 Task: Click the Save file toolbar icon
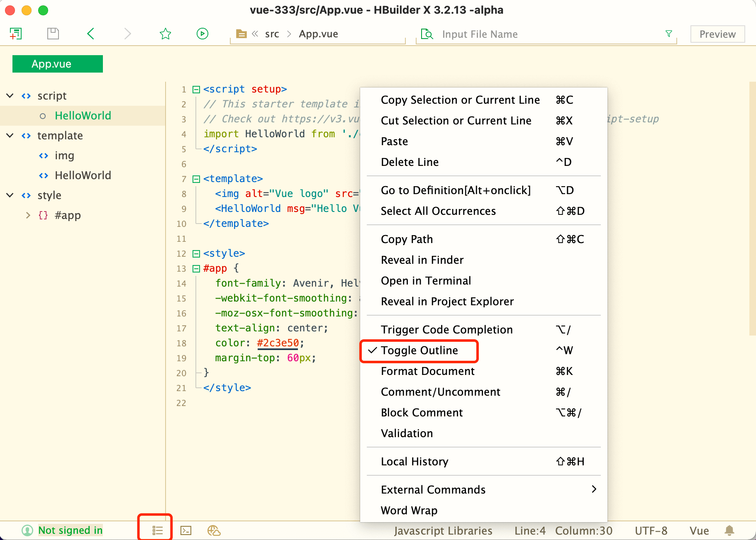point(53,34)
